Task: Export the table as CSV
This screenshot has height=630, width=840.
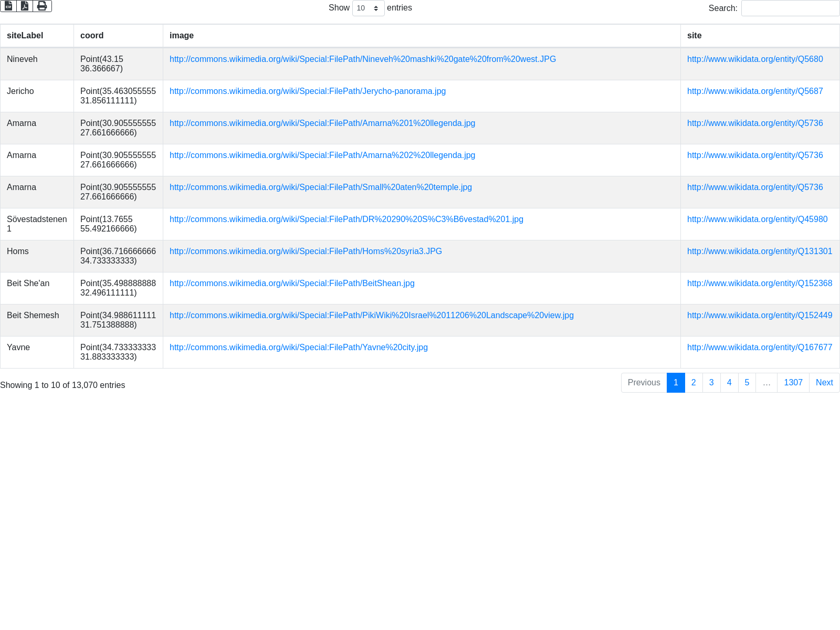Action: (8, 6)
